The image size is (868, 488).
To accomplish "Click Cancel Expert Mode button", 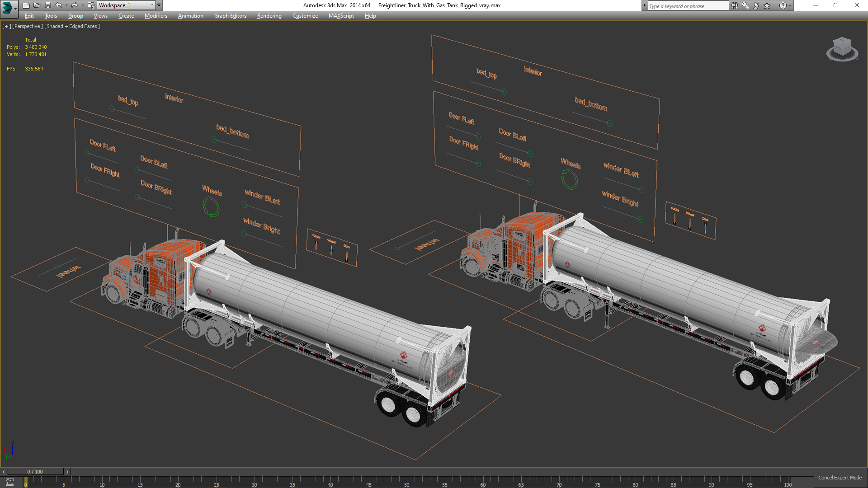I will pyautogui.click(x=840, y=478).
